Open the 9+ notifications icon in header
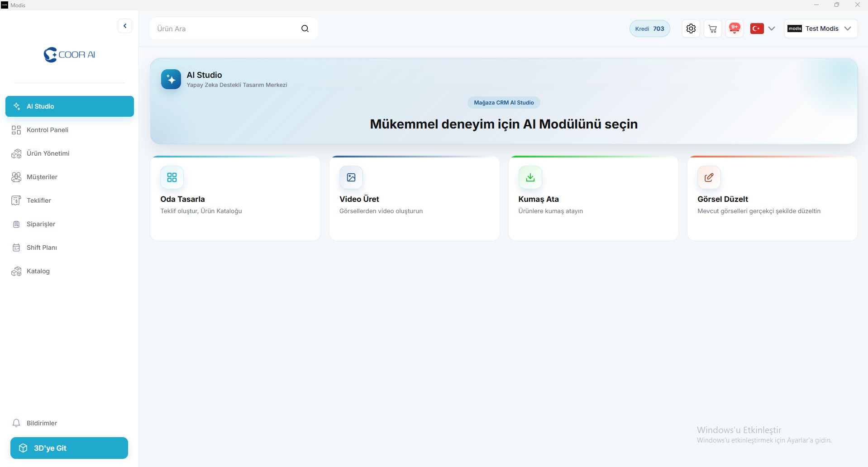This screenshot has width=868, height=467. click(x=734, y=29)
